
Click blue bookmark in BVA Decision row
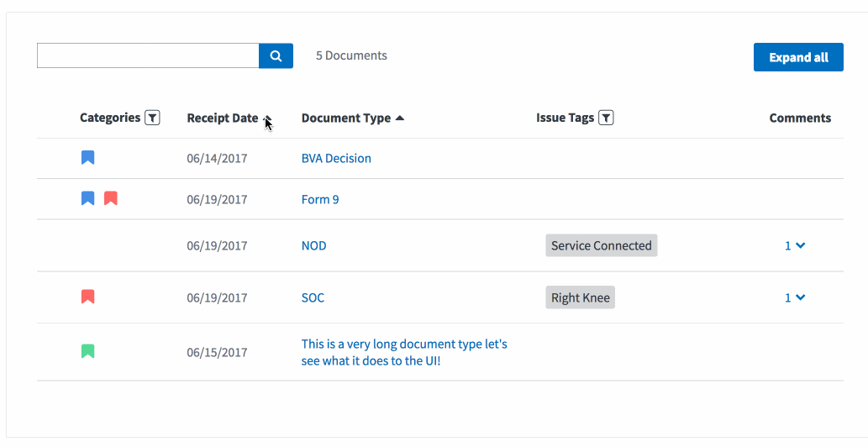click(x=87, y=158)
